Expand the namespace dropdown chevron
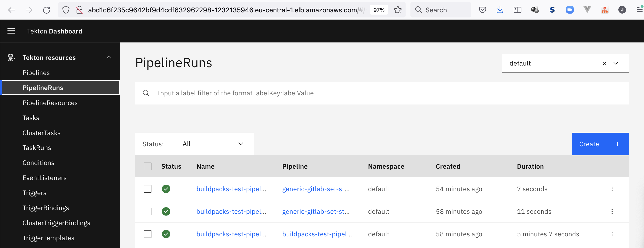This screenshot has width=644, height=248. (615, 63)
